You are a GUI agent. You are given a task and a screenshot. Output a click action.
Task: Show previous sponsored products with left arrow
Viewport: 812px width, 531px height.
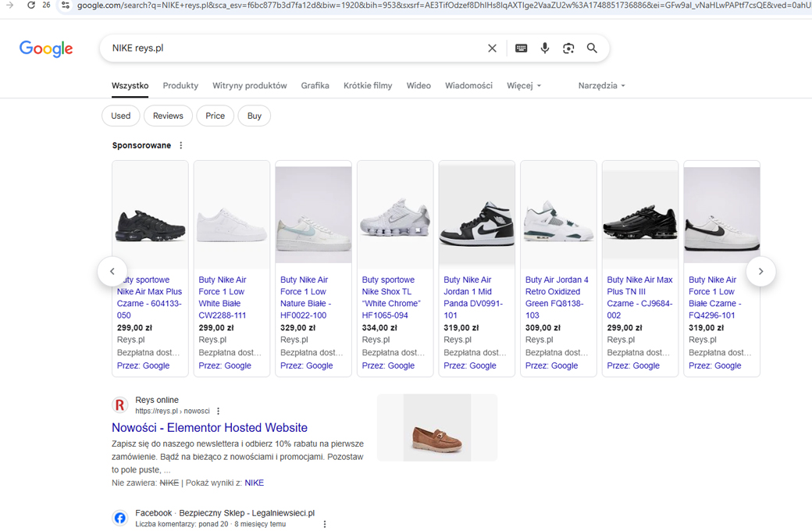tap(112, 271)
